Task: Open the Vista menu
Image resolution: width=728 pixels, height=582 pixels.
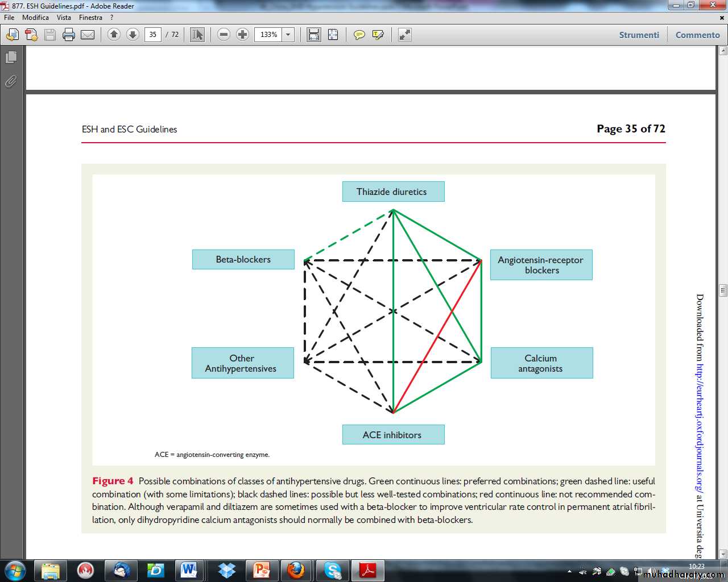Action: [64, 18]
